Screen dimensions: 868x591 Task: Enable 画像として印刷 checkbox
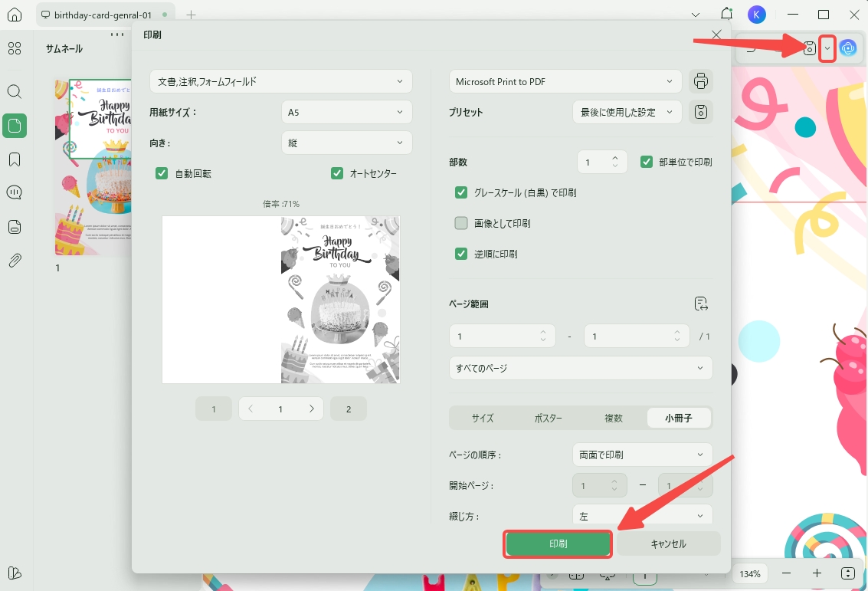coord(460,223)
